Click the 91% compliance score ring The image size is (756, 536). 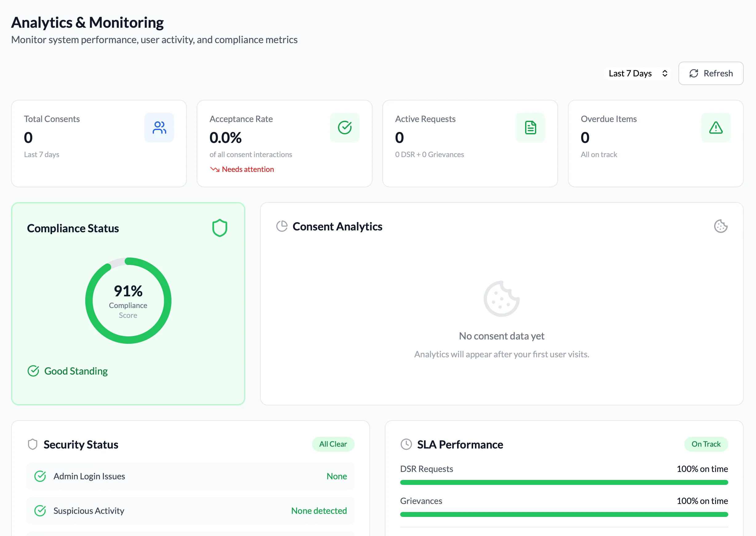(x=128, y=300)
